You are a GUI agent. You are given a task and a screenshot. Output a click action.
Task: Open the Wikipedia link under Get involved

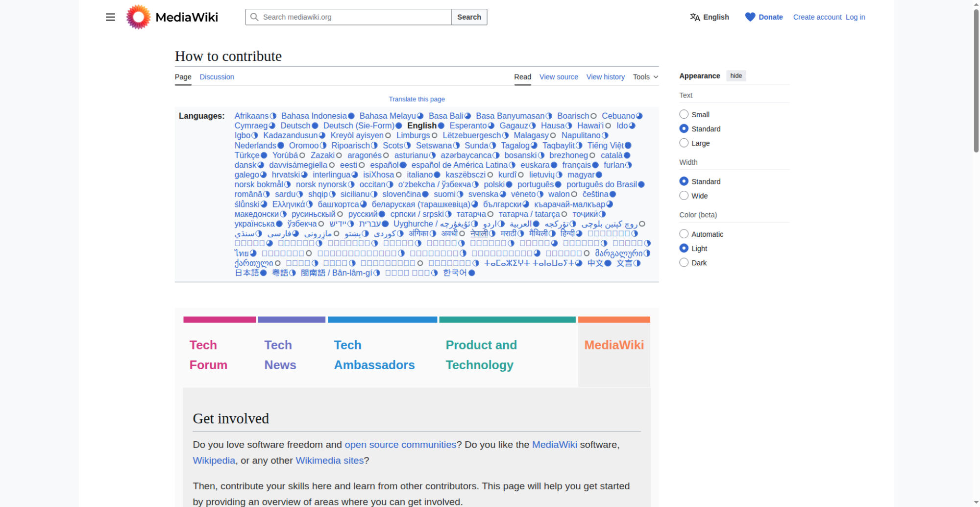pyautogui.click(x=213, y=460)
